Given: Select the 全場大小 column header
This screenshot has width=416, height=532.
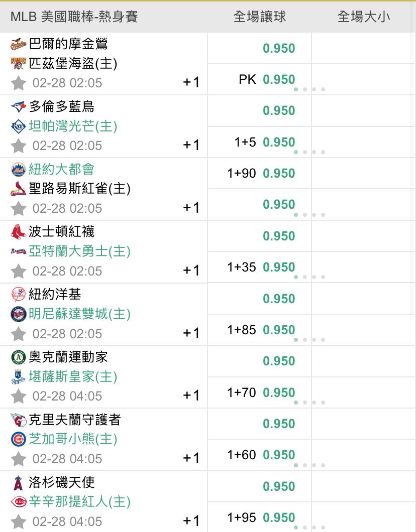Looking at the screenshot, I should [x=363, y=17].
